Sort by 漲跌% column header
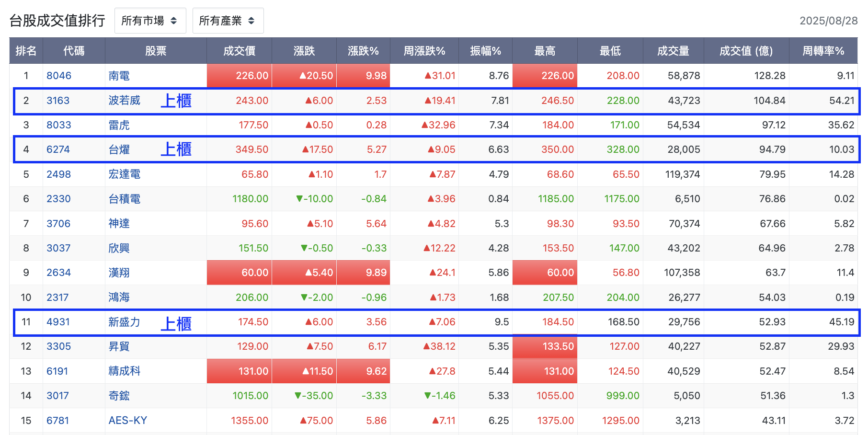868x435 pixels. point(363,51)
